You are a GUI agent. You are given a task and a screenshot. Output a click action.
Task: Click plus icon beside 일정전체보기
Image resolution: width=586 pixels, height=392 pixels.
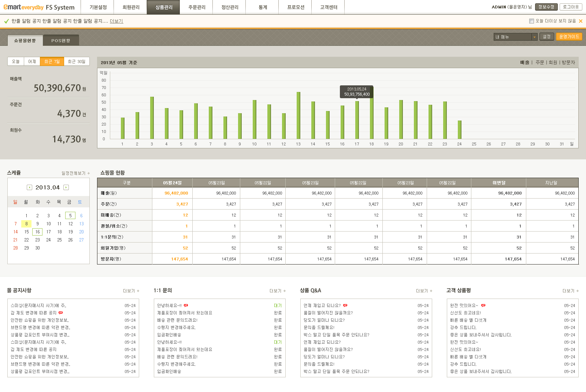click(x=89, y=173)
